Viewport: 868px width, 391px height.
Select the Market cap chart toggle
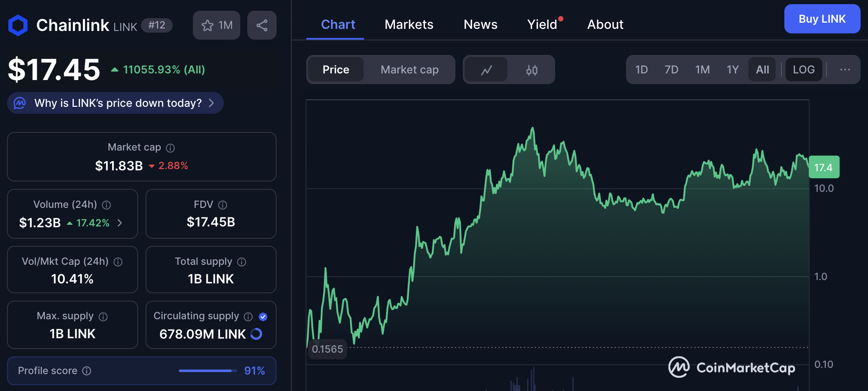pos(409,70)
